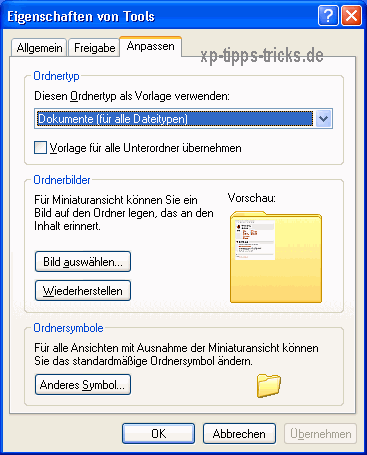Click the large folder preview under Vorschau
The image size is (367, 455).
click(276, 257)
